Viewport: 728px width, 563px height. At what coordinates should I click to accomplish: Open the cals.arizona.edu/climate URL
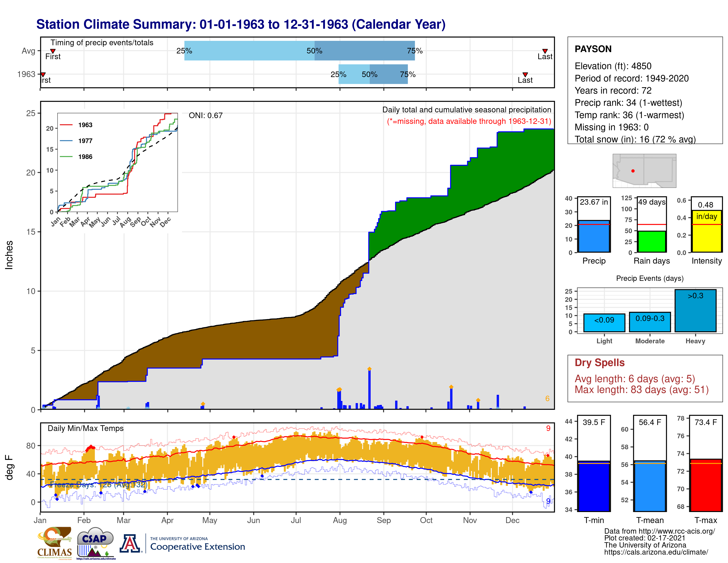656,552
